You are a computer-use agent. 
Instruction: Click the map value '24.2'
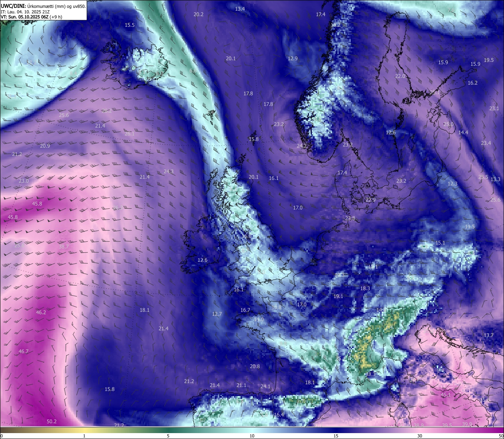pyautogui.click(x=302, y=146)
